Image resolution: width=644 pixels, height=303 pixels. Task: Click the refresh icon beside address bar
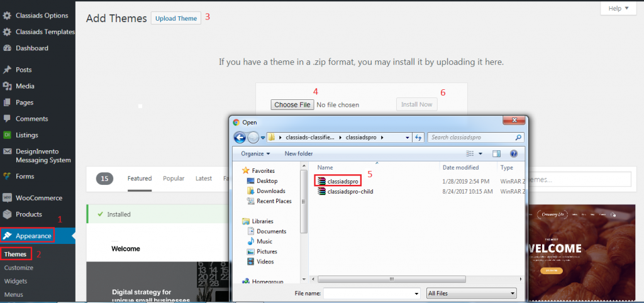click(x=418, y=138)
